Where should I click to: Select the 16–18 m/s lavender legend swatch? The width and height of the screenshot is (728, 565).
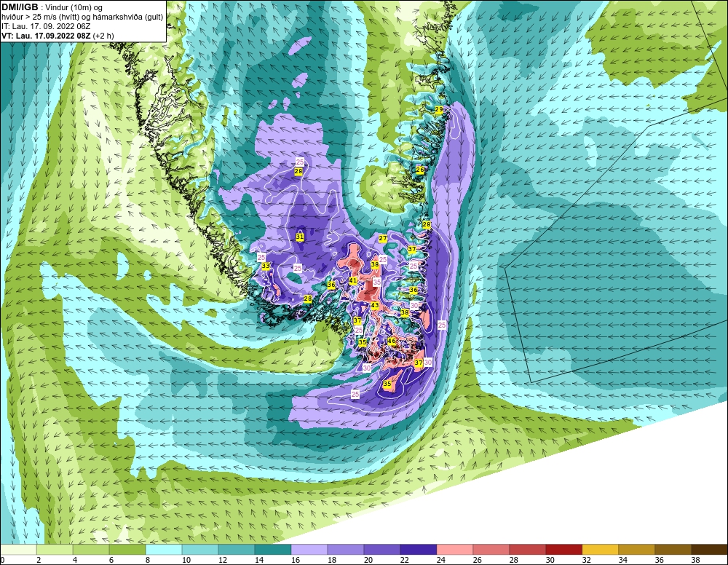pyautogui.click(x=309, y=550)
